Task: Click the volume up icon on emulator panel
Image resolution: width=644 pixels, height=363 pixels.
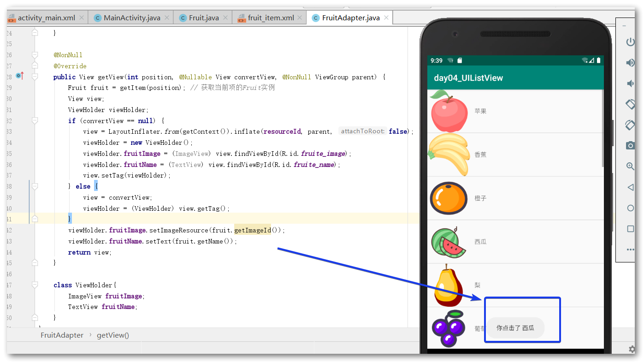Action: pos(630,62)
